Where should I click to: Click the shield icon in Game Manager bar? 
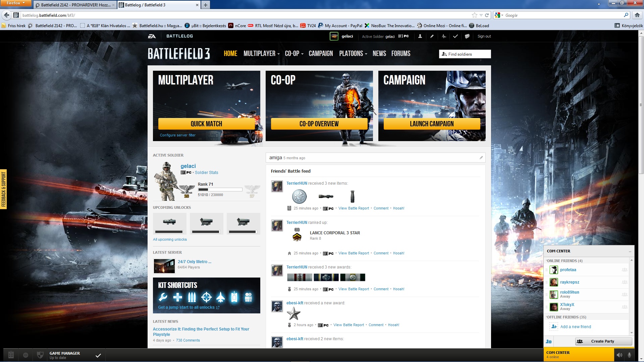[x=40, y=355]
